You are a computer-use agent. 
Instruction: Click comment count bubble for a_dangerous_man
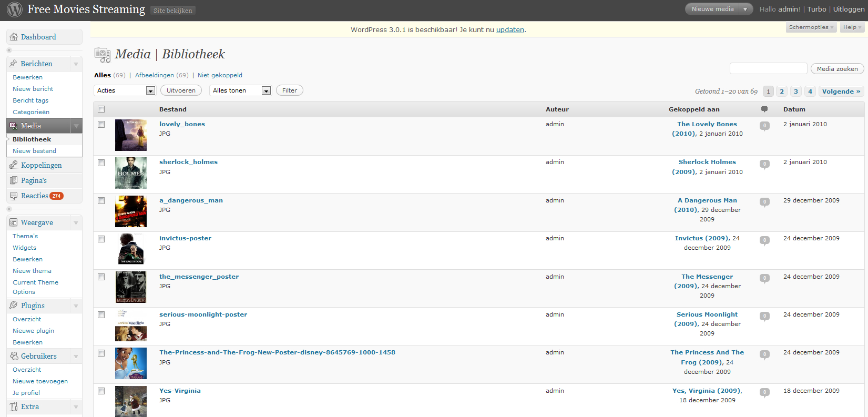(x=764, y=202)
